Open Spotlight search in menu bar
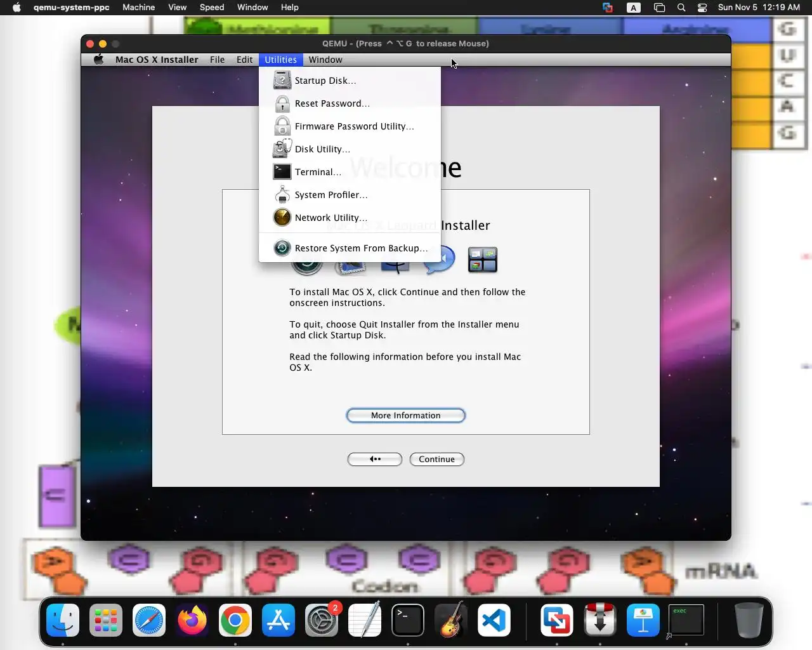This screenshot has width=812, height=650. click(681, 8)
